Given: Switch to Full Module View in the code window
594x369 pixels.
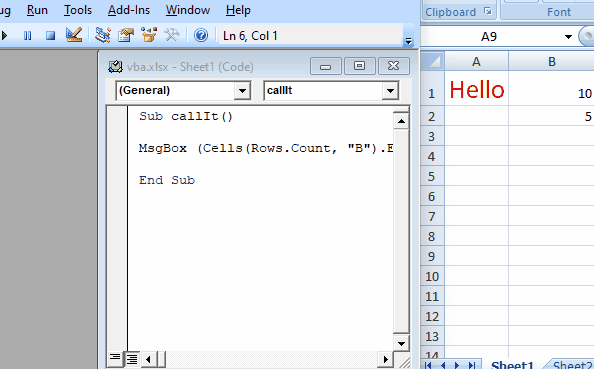Looking at the screenshot, I should (x=132, y=358).
